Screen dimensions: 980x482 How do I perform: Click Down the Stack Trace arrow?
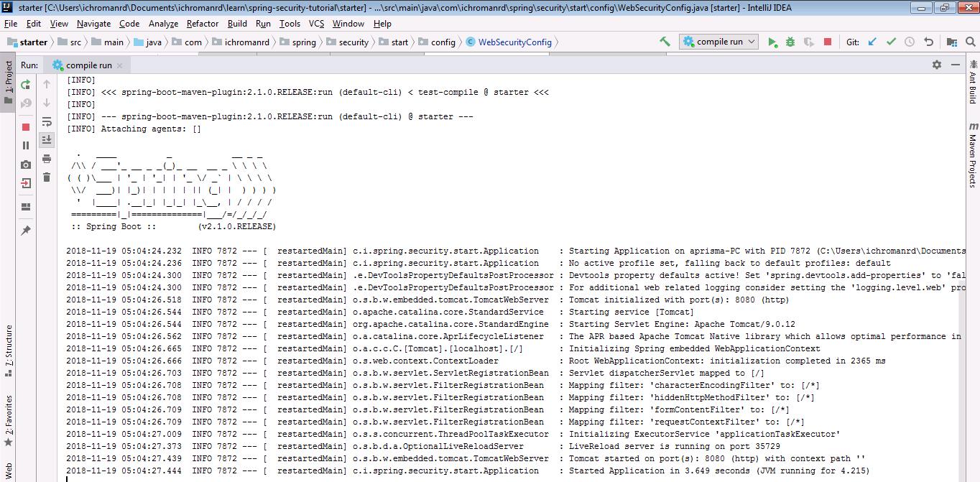47,103
